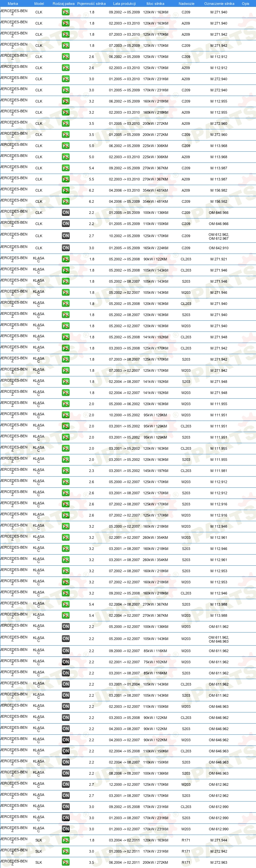This screenshot has width=256, height=868.
Task: Select the cell reading M 111.981
Action: tap(219, 471)
